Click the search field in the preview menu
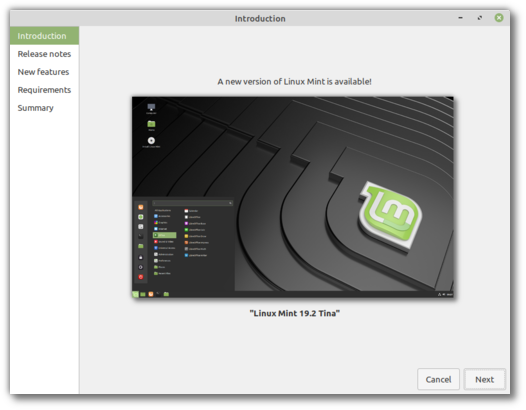The height and width of the screenshot is (410, 526). pyautogui.click(x=192, y=203)
